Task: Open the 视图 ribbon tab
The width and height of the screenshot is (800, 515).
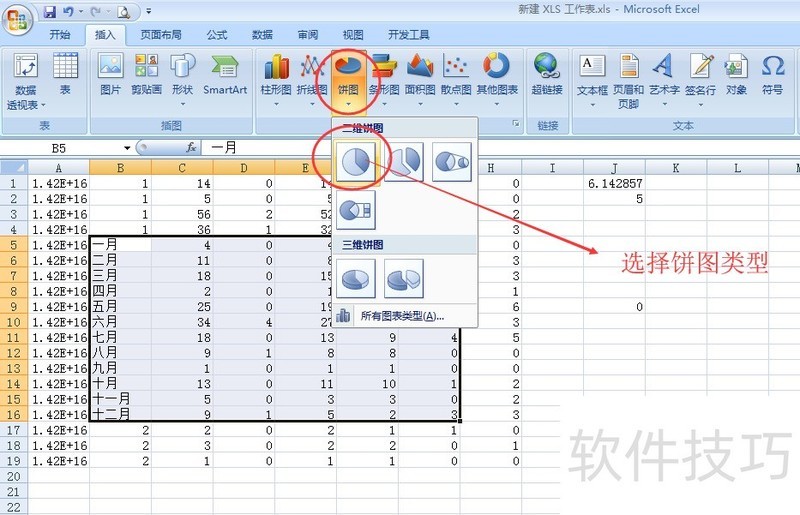Action: (353, 35)
